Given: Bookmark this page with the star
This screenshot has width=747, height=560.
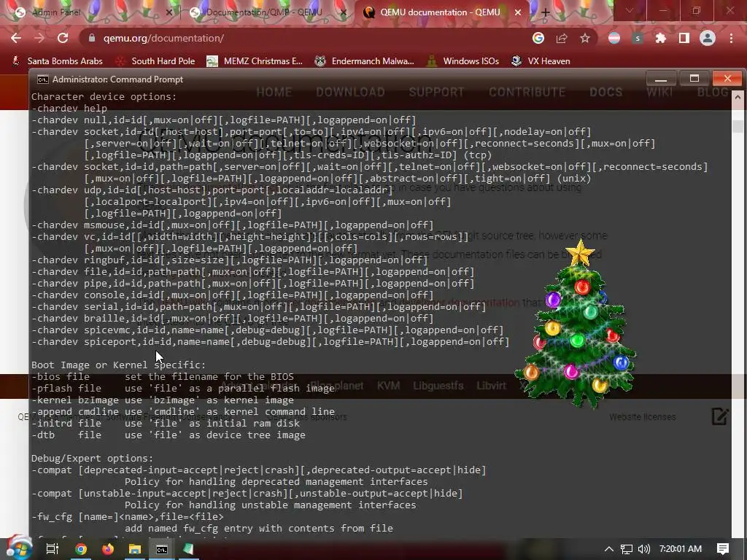Looking at the screenshot, I should [585, 38].
